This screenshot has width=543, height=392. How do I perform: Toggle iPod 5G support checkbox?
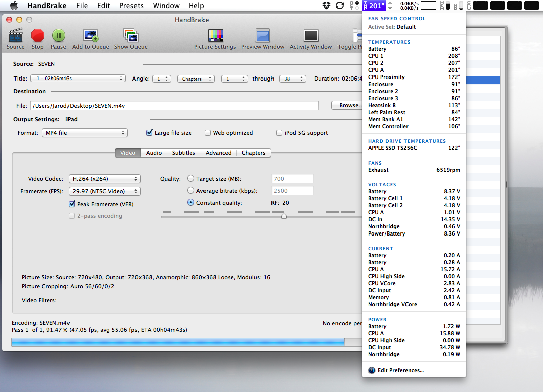[x=279, y=133]
